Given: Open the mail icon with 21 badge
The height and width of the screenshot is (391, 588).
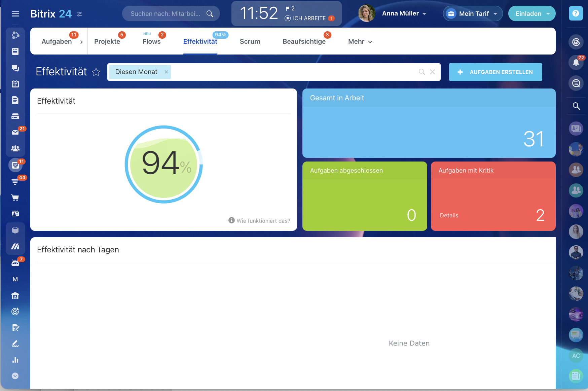Looking at the screenshot, I should pyautogui.click(x=15, y=132).
